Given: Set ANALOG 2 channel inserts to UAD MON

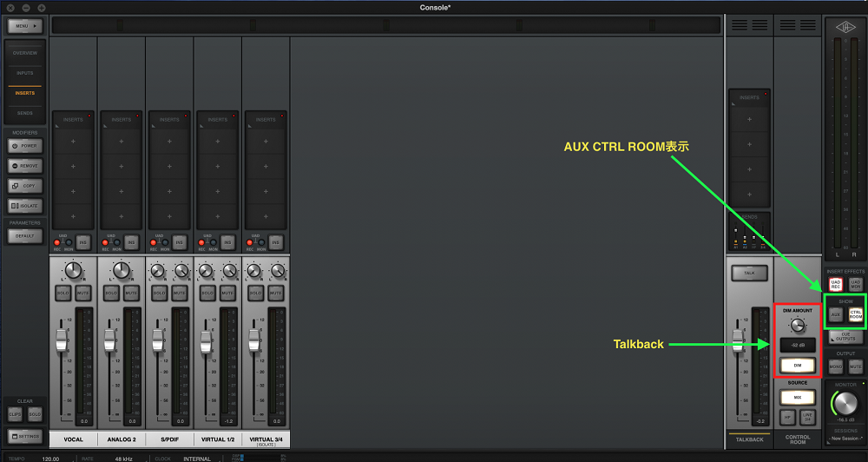Looking at the screenshot, I should click(117, 242).
